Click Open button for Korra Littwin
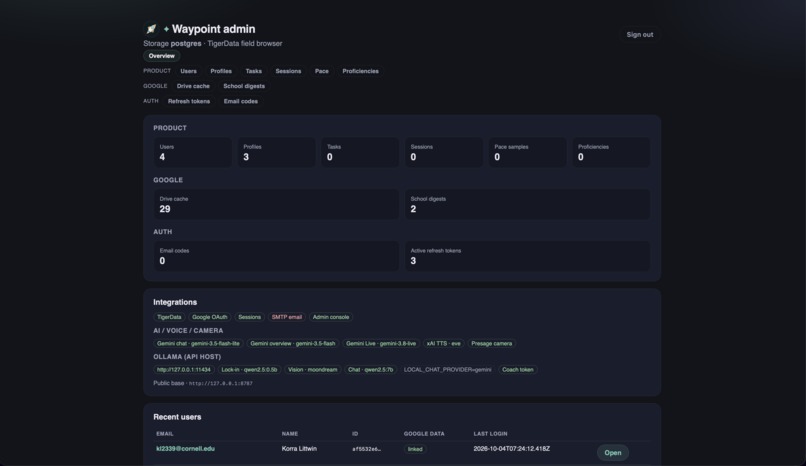806x466 pixels. (613, 453)
